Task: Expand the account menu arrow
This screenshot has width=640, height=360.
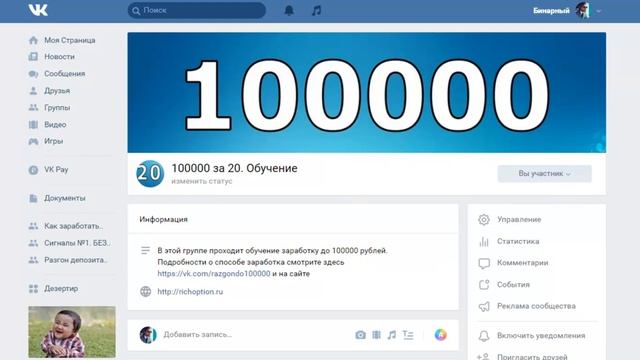Action: coord(598,11)
